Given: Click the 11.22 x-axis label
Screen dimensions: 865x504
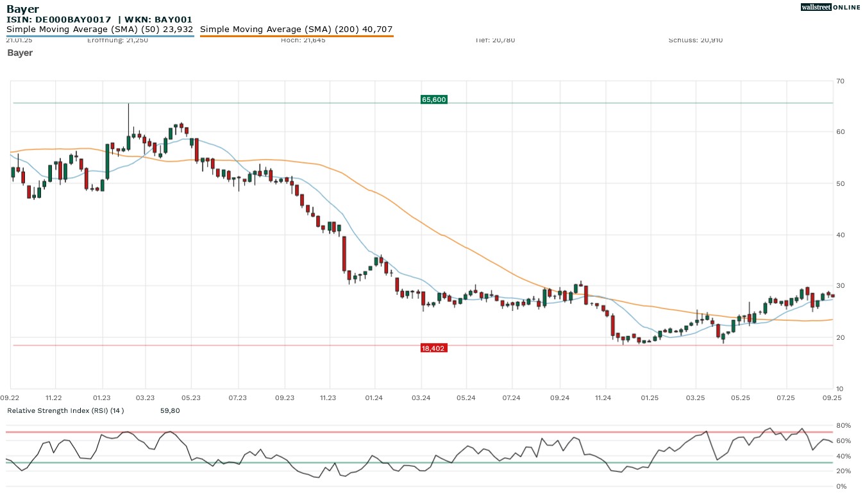Looking at the screenshot, I should coord(53,398).
